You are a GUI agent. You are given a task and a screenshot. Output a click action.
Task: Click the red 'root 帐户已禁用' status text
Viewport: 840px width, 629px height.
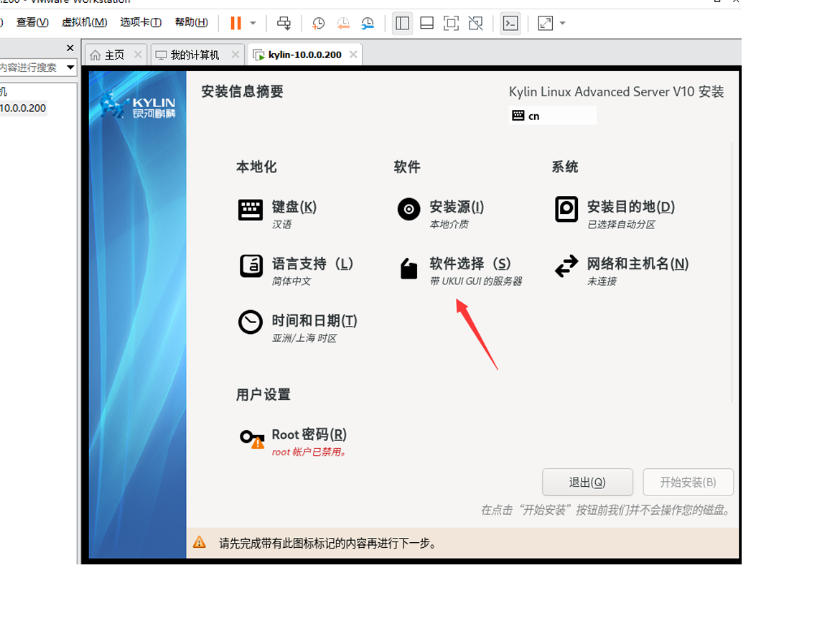(309, 452)
